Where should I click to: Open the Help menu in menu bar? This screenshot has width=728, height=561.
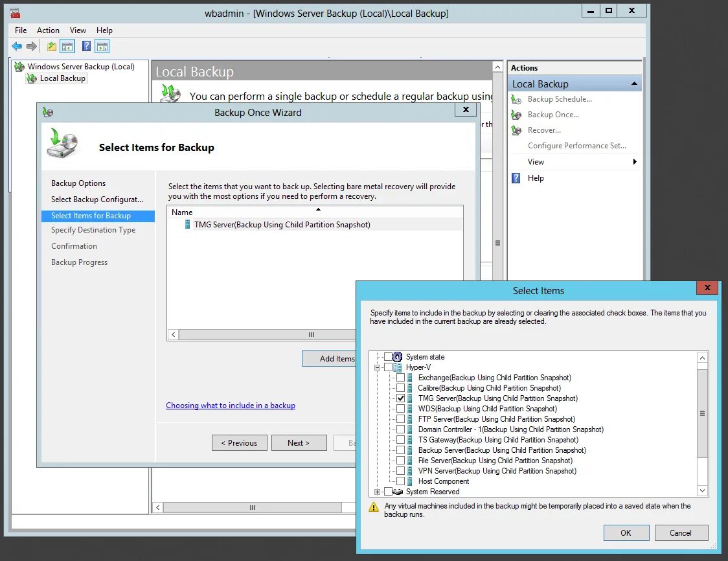pyautogui.click(x=104, y=30)
